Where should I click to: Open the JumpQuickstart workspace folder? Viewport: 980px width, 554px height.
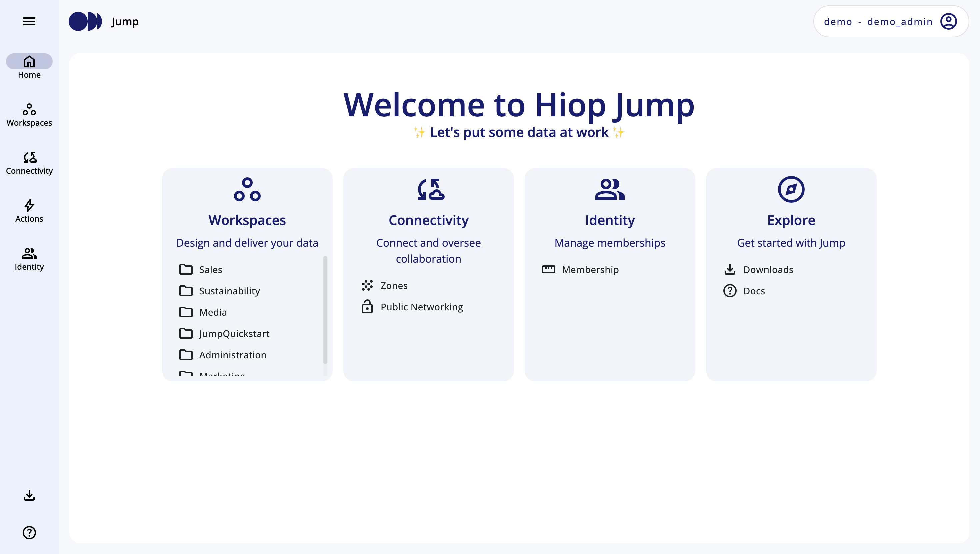[x=234, y=333]
